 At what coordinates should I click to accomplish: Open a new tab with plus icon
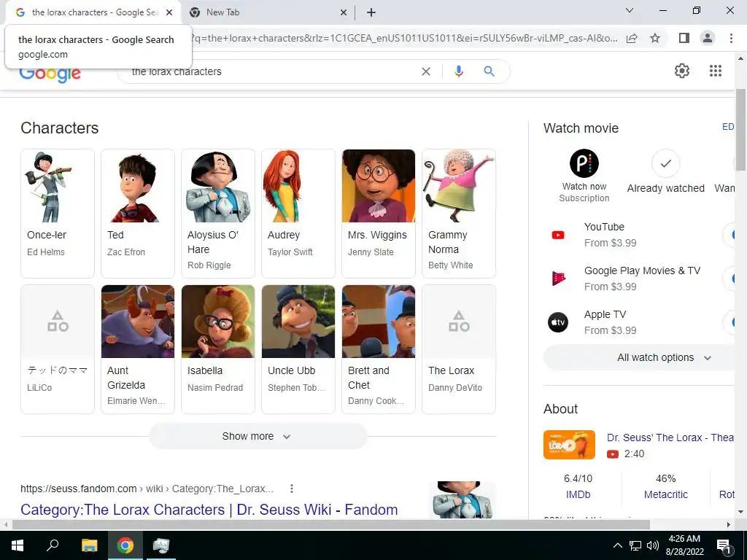[371, 13]
